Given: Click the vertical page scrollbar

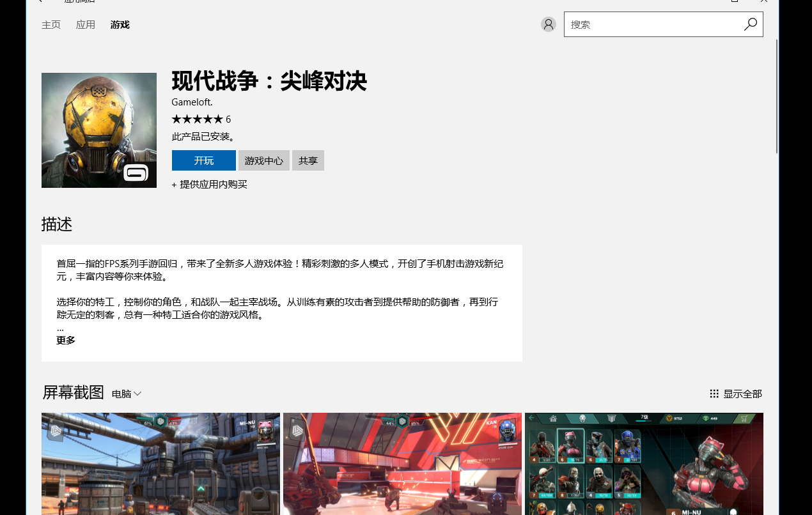Looking at the screenshot, I should coord(777,96).
